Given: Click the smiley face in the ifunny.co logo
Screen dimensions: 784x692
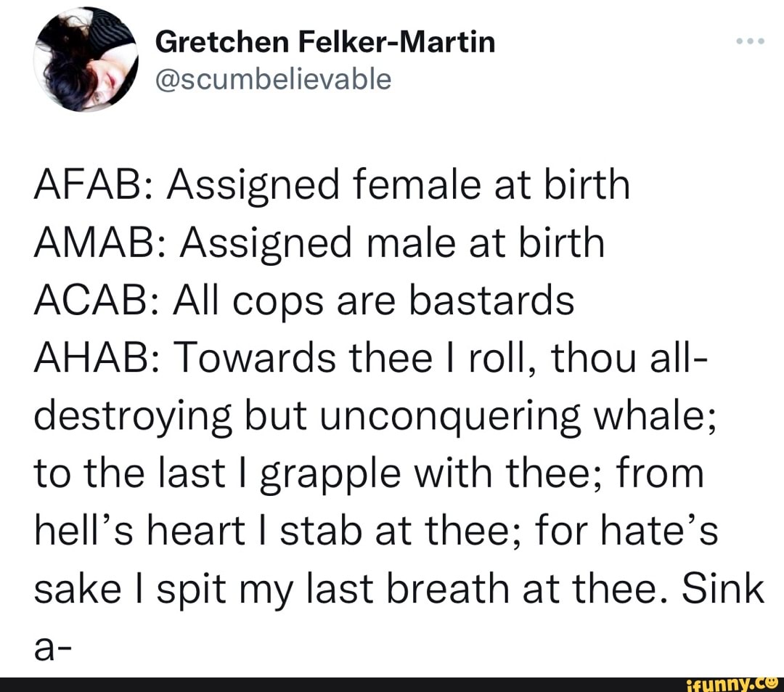Looking at the screenshot, I should 772,683.
